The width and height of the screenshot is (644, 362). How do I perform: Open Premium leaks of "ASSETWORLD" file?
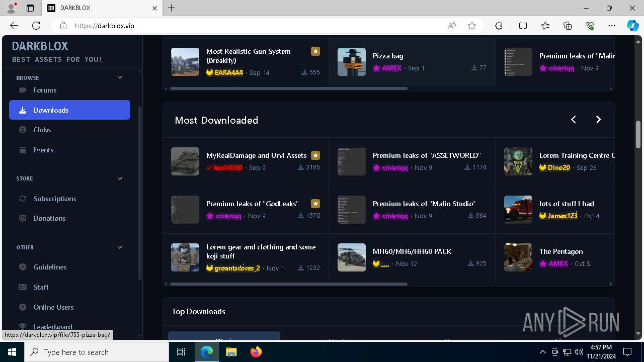[x=427, y=155]
